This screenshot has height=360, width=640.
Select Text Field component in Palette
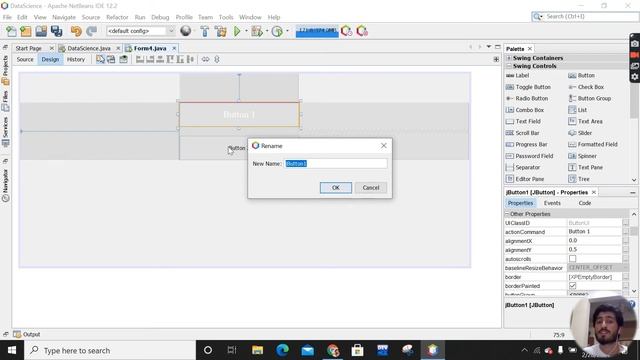(523, 121)
